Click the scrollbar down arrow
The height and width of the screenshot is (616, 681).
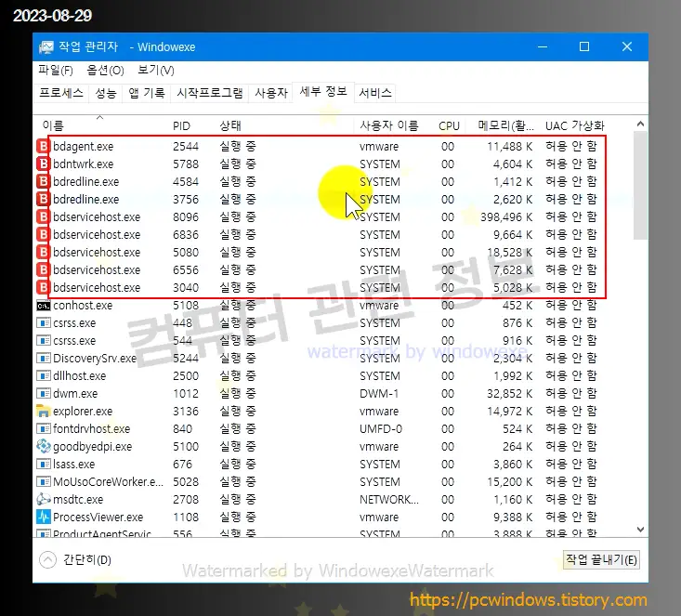(640, 529)
